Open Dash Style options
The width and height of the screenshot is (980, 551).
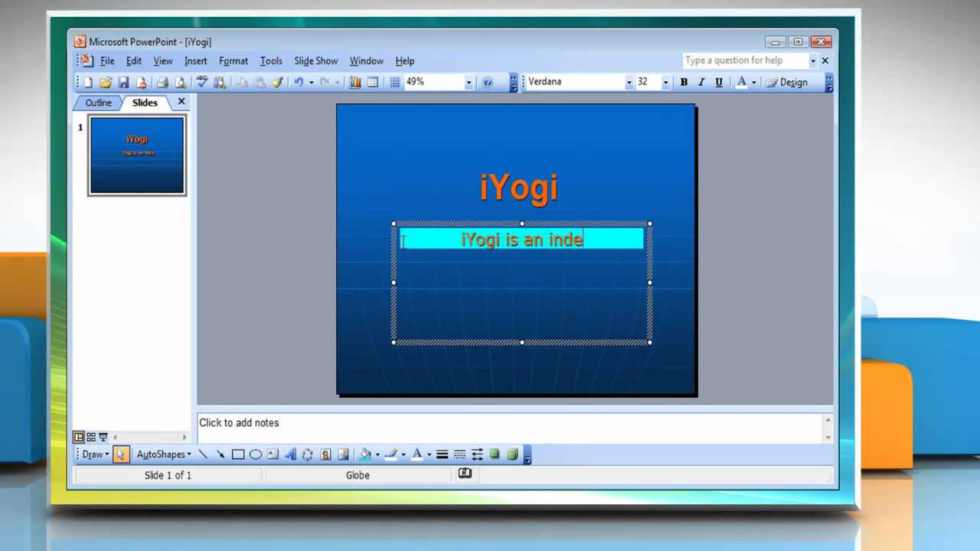point(459,455)
